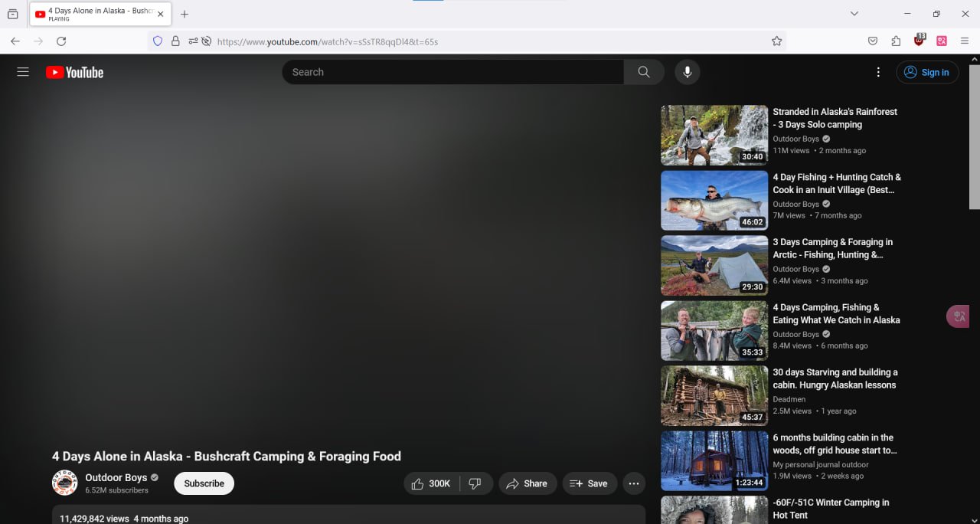Search by voice with the microphone icon
This screenshot has height=524, width=980.
[x=687, y=71]
